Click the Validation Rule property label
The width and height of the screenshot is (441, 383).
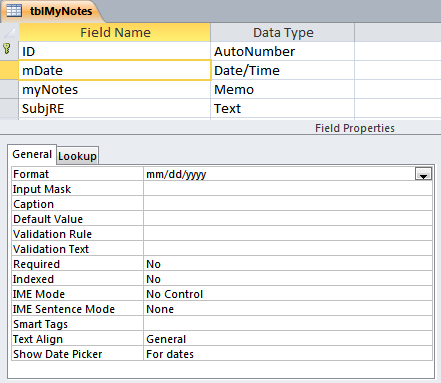click(52, 234)
